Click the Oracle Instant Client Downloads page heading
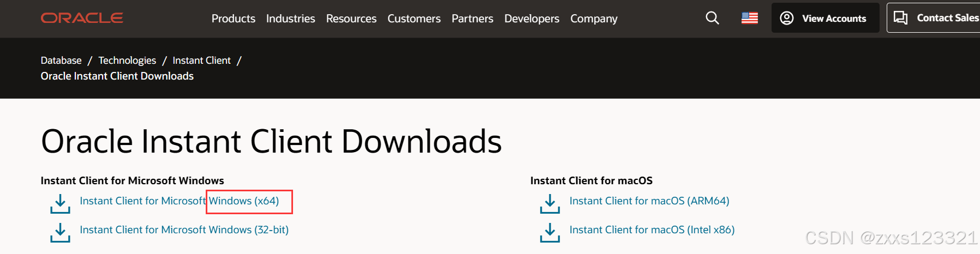The height and width of the screenshot is (254, 980). (x=271, y=142)
